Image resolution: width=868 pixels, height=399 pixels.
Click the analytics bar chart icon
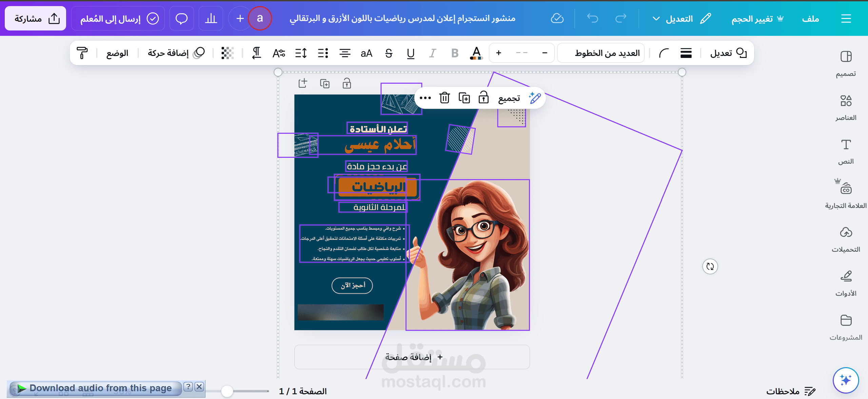pyautogui.click(x=211, y=18)
